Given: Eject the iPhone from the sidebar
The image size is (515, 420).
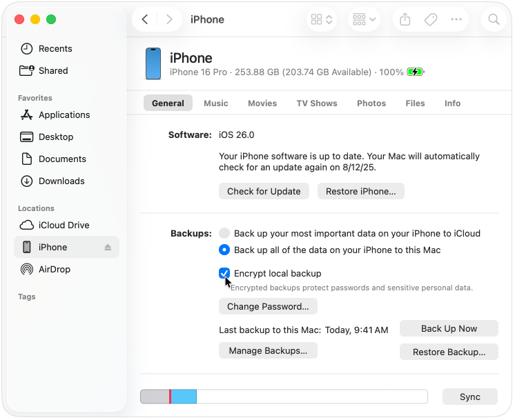Looking at the screenshot, I should click(108, 247).
